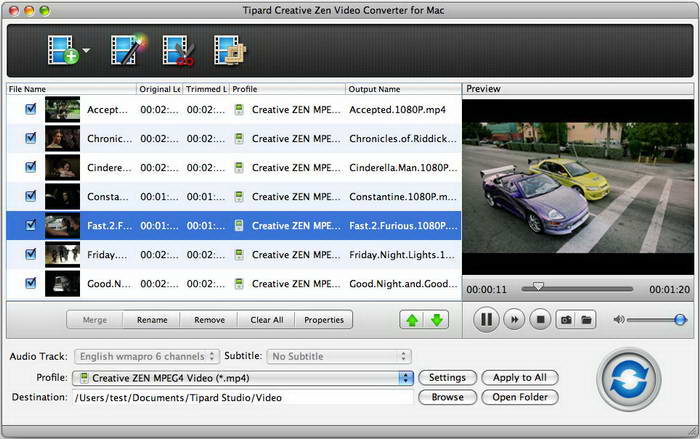The width and height of the screenshot is (700, 439).
Task: Take a snapshot with the camera icon
Action: click(565, 320)
